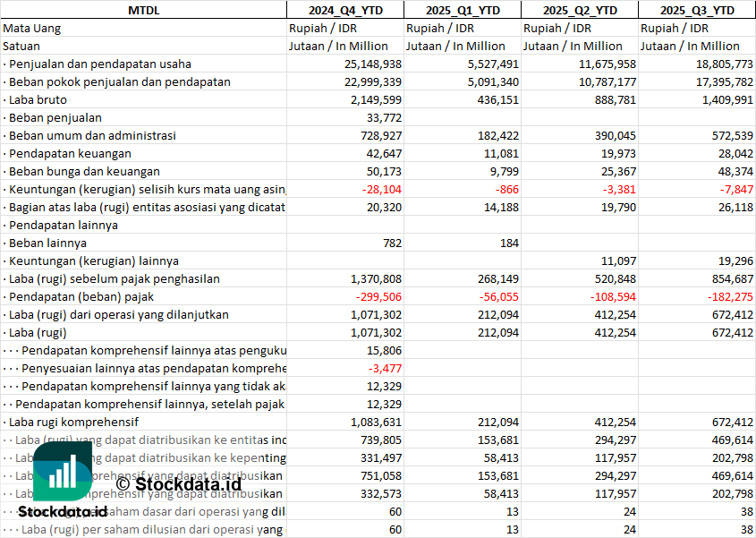Viewport: 756px width, 538px height.
Task: Click the value 1,083,631
Action: tap(376, 423)
